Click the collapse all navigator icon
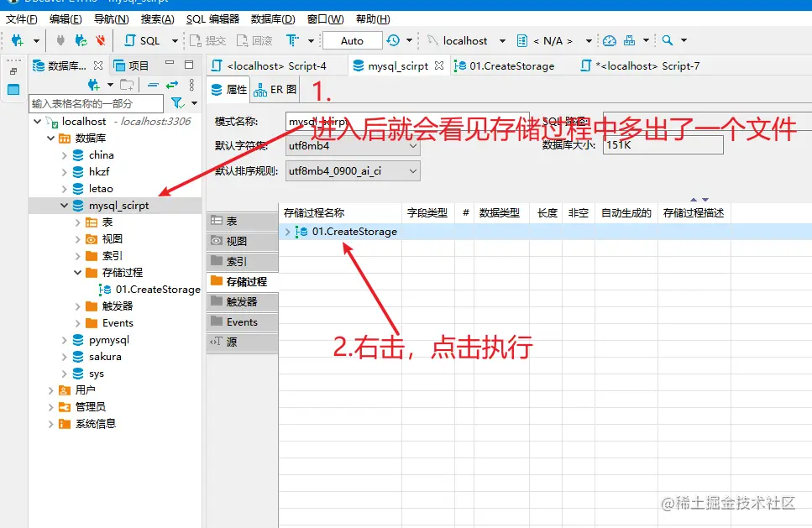The image size is (812, 528). 153,85
